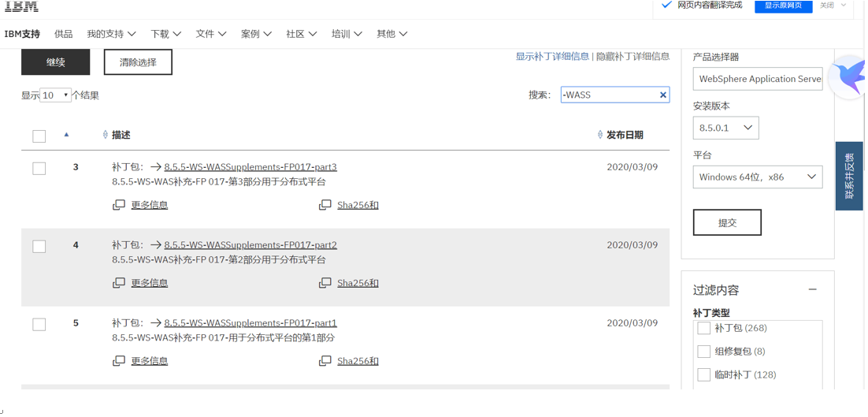The image size is (868, 417).
Task: Open dropdown arrow next to 关闭
Action: [844, 5]
